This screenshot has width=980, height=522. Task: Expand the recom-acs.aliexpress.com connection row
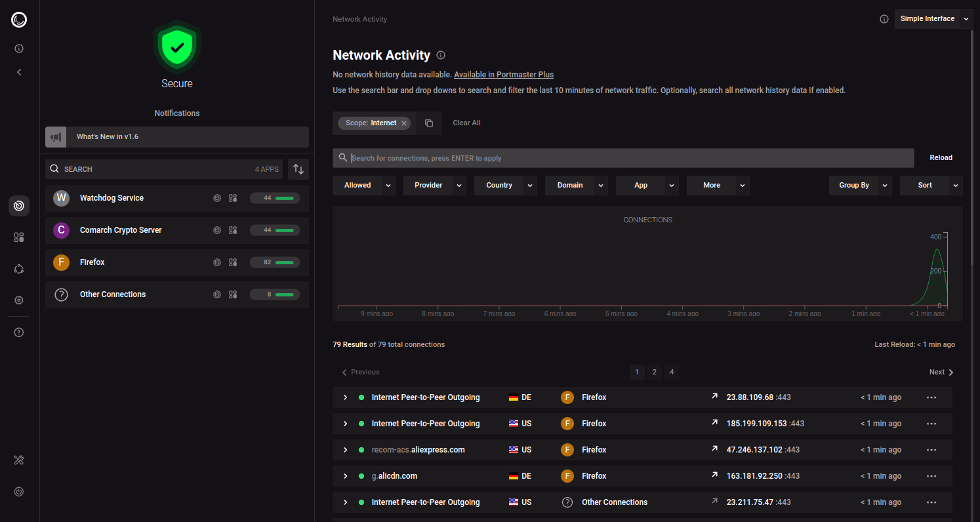pyautogui.click(x=345, y=450)
